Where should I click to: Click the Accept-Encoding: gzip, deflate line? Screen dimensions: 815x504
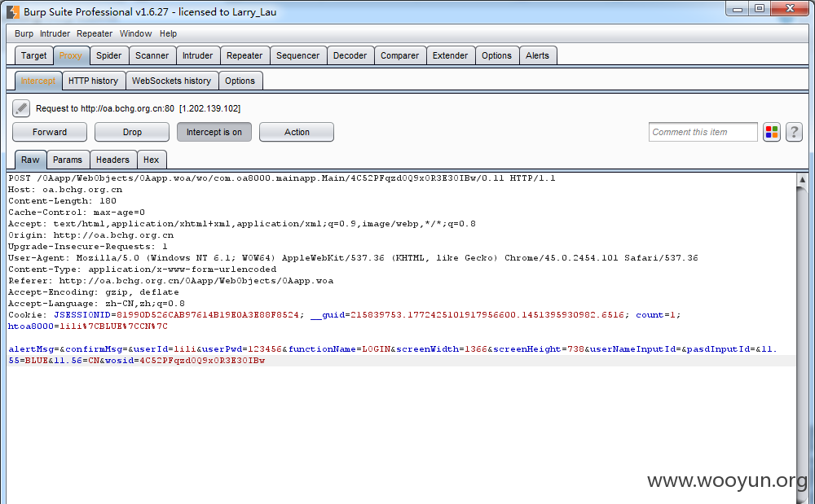[93, 292]
